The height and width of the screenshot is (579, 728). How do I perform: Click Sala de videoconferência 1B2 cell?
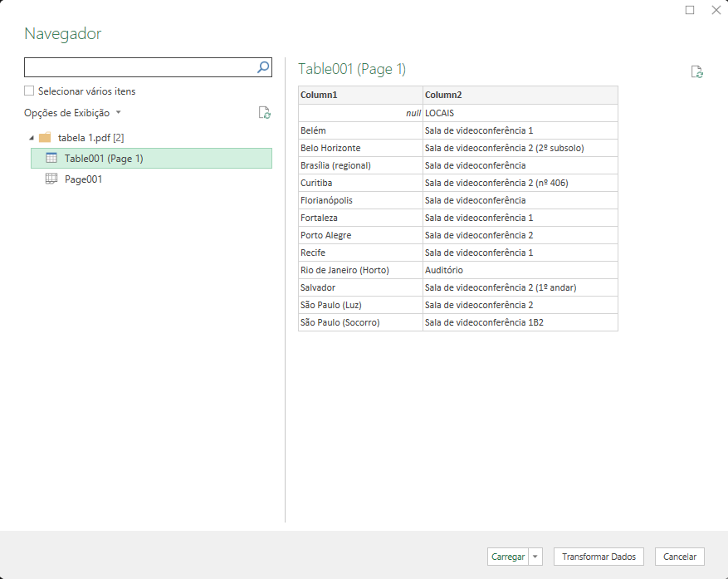(x=520, y=322)
